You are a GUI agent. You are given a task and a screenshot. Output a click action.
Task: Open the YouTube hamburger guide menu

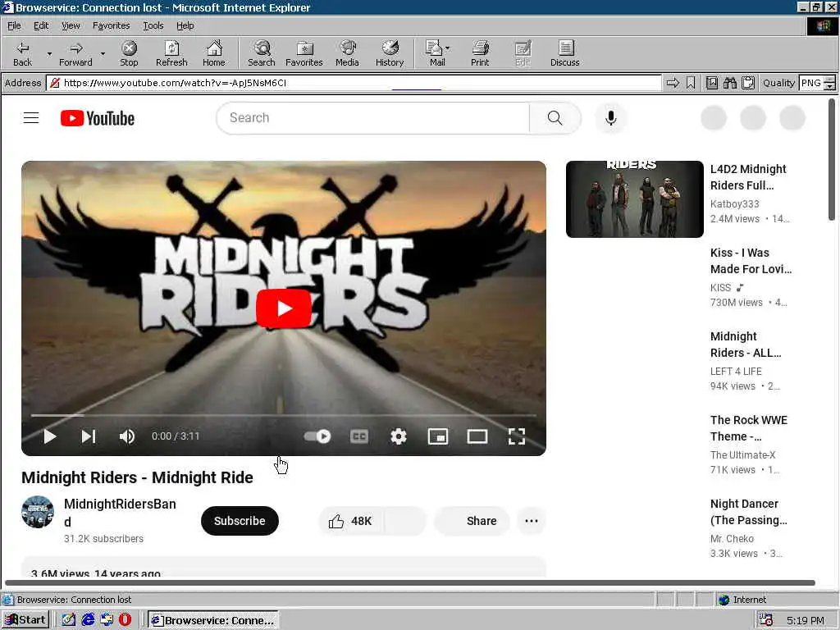31,118
